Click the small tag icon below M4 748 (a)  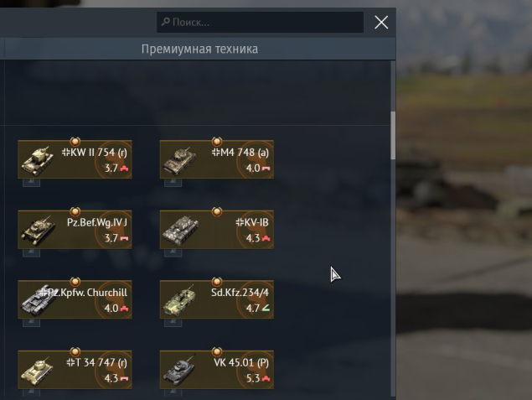173,182
